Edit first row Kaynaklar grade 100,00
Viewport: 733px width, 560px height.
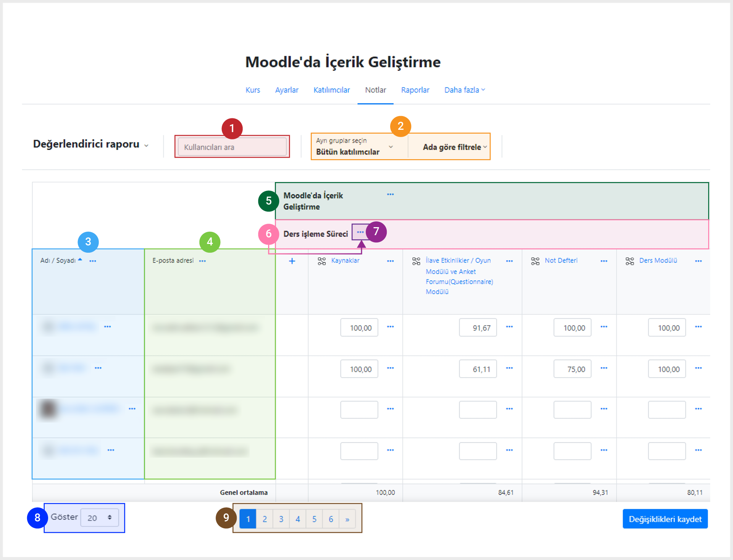[359, 328]
